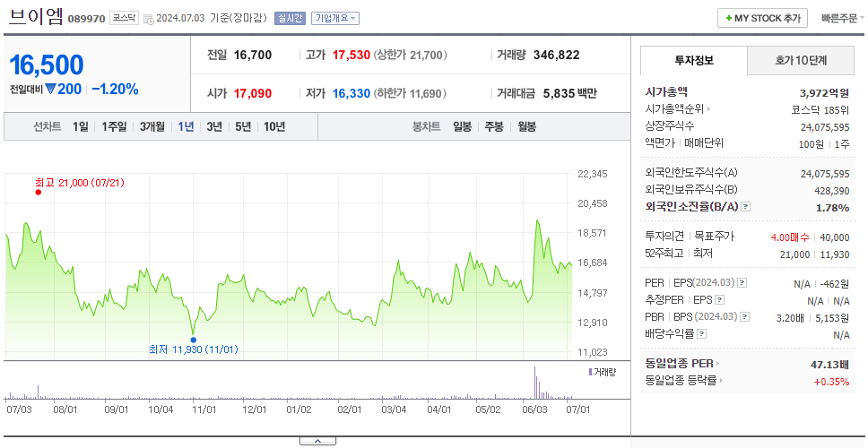Click the 거래대금 value 5,835

pyautogui.click(x=560, y=93)
